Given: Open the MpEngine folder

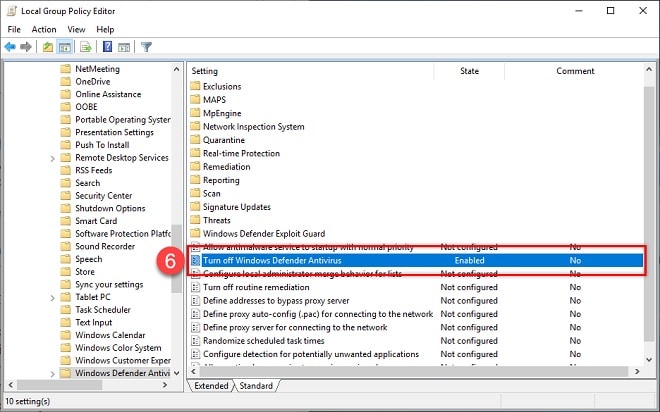Looking at the screenshot, I should [x=222, y=113].
